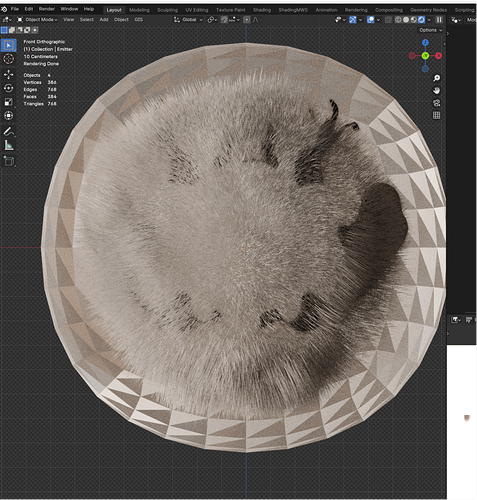
Task: Switch to the Sculpting workspace tab
Action: click(x=167, y=10)
